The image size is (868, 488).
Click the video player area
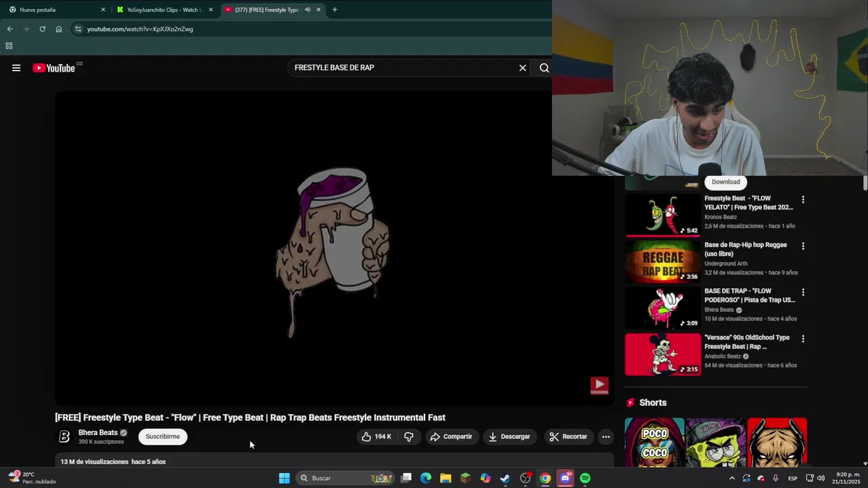[x=334, y=249]
